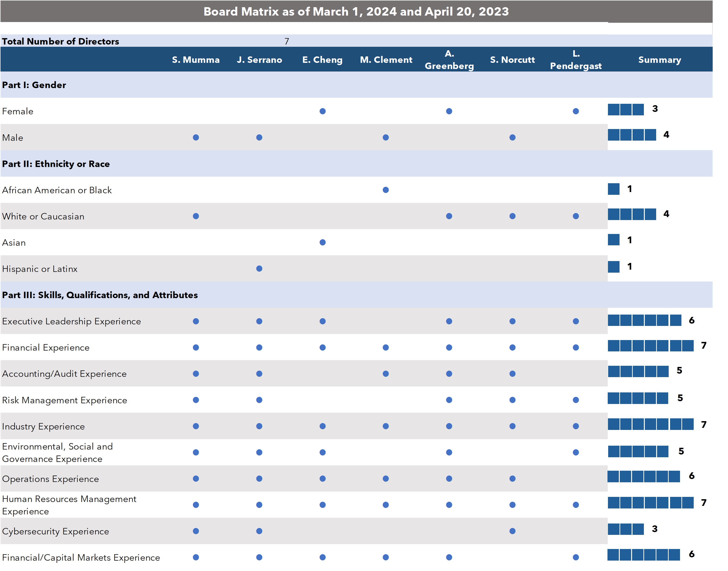Viewport: 728px width, 571px height.
Task: Select the 'Total Number of Directors' label
Action: pos(60,41)
